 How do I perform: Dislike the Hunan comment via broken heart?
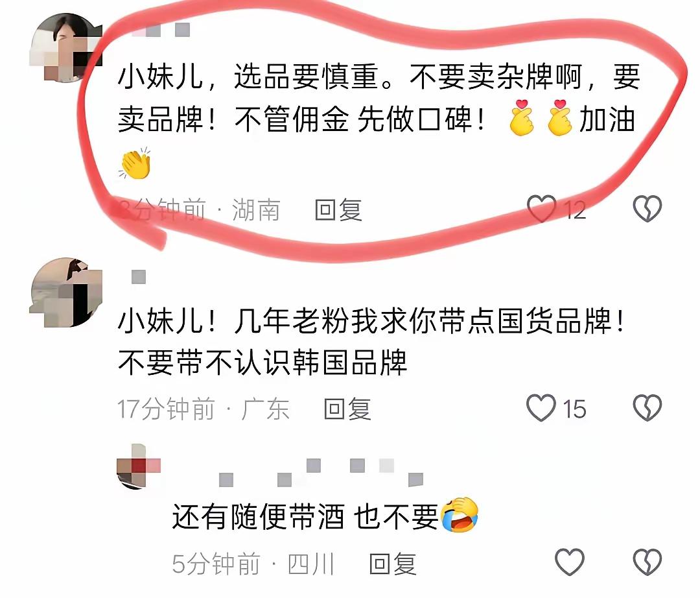coord(647,209)
